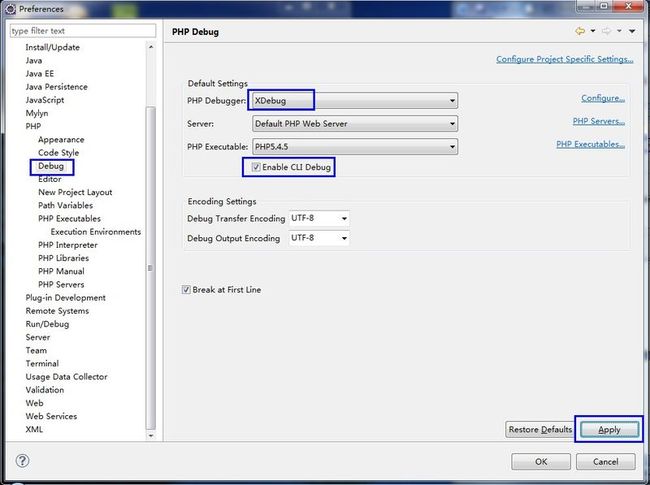Click the help question mark icon
Screen dimensions: 650x485
[22, 461]
